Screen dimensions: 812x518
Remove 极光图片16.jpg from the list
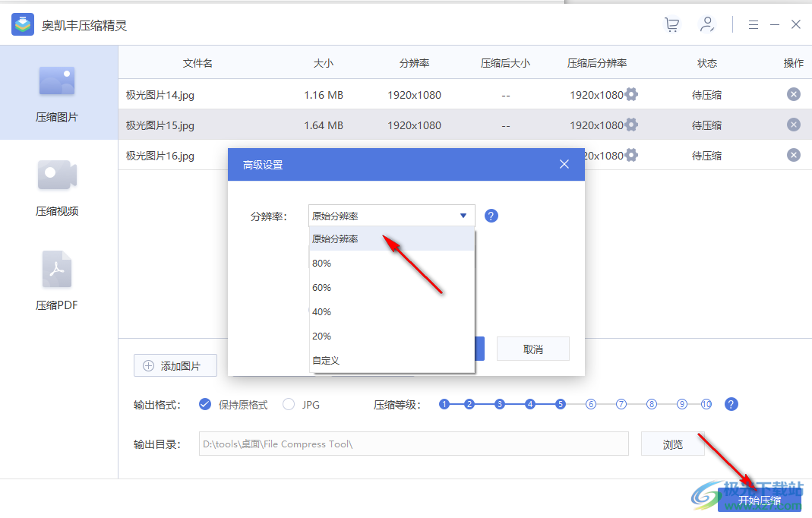pos(793,155)
